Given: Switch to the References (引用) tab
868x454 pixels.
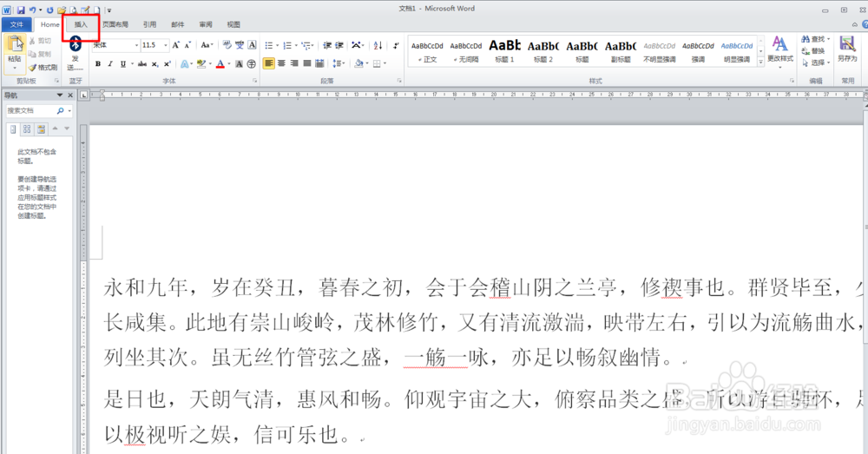Looking at the screenshot, I should point(149,24).
